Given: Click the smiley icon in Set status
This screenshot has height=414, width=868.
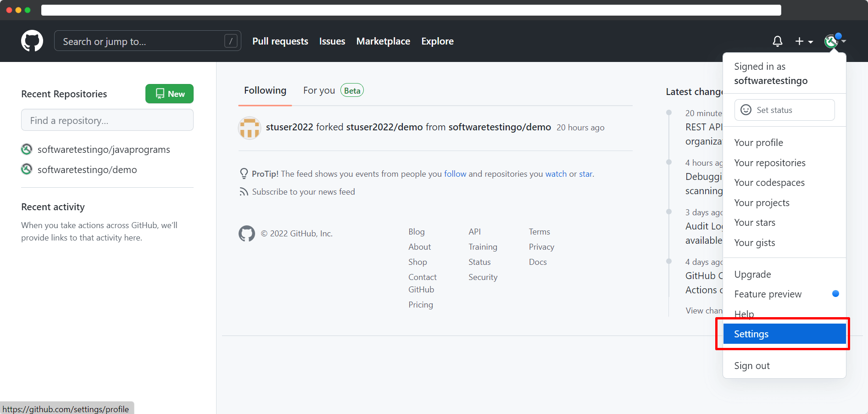Looking at the screenshot, I should 746,110.
